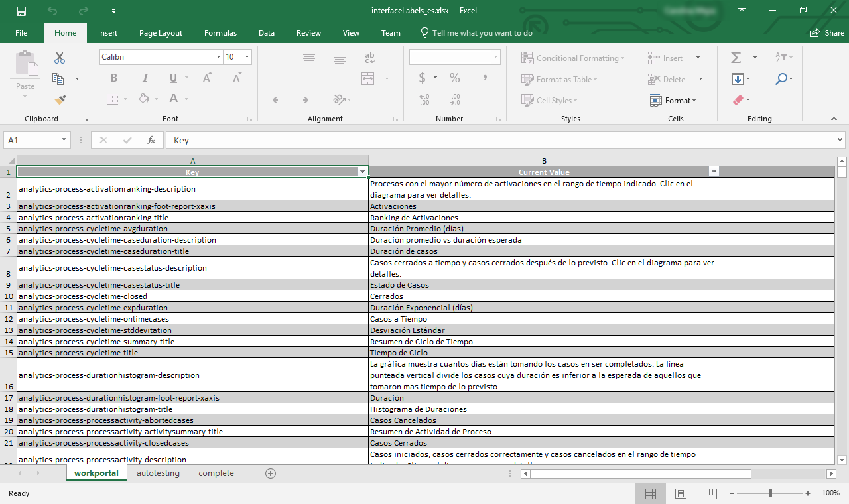
Task: Click the Percent Style icon
Action: pos(455,78)
